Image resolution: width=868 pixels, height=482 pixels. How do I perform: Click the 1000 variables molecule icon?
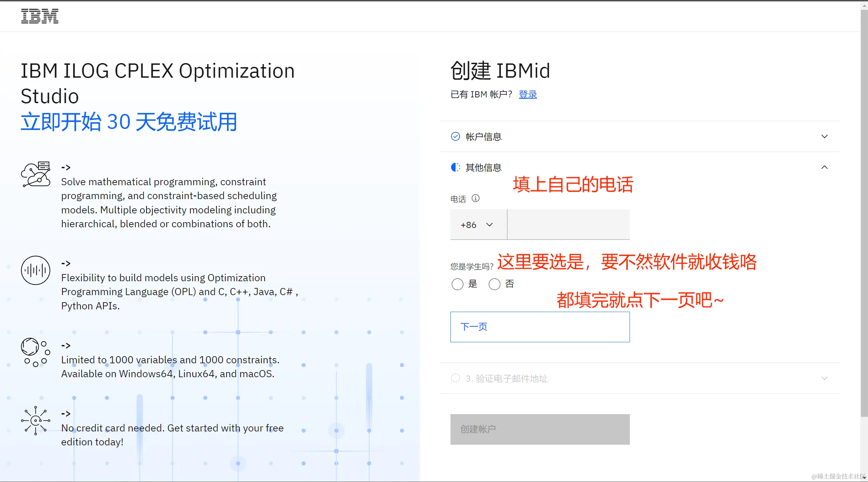(35, 353)
